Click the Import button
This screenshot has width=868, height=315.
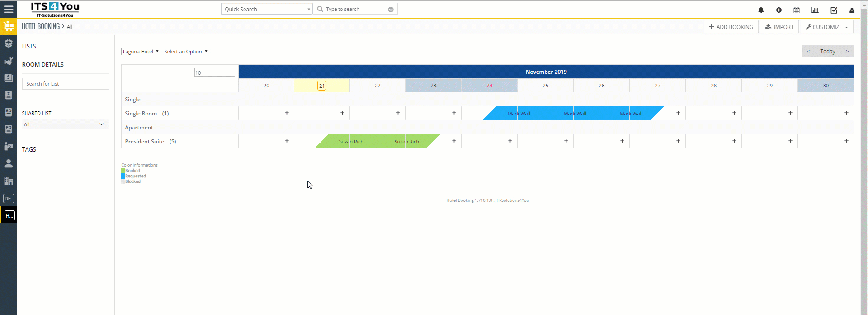click(779, 27)
